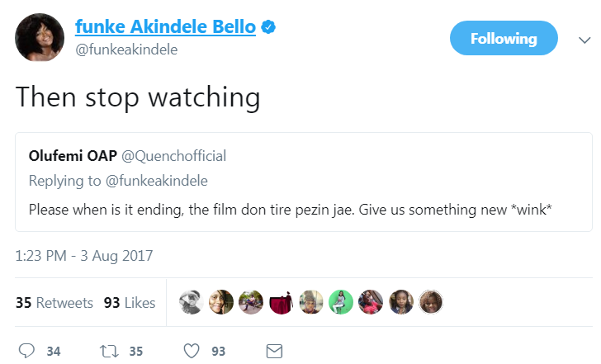Click the blue verified badge icon
The height and width of the screenshot is (364, 601).
click(268, 27)
